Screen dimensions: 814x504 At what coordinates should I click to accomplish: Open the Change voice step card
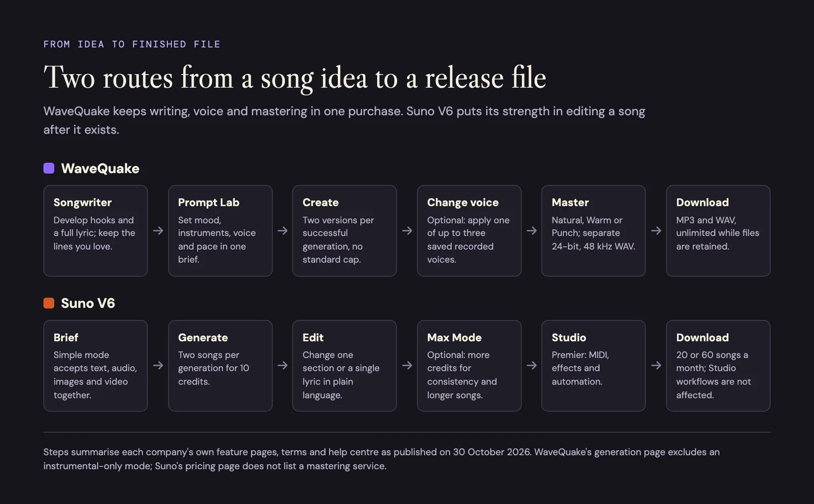pyautogui.click(x=469, y=231)
